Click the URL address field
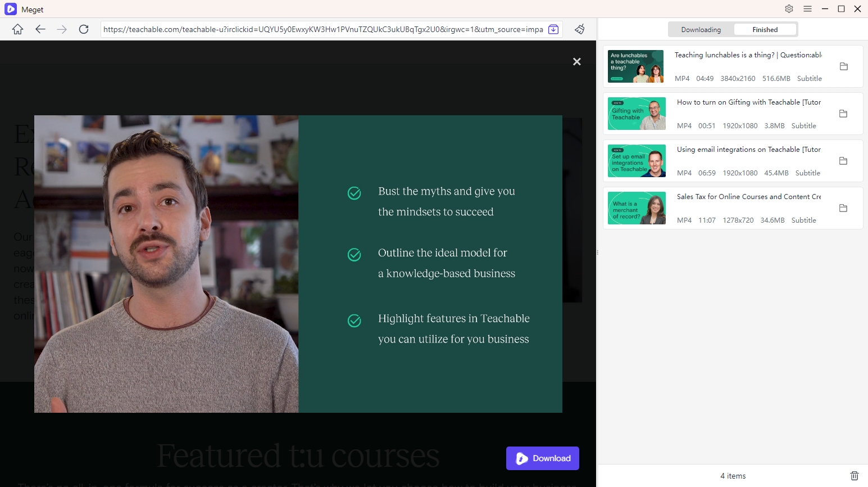This screenshot has width=868, height=487. coord(323,29)
